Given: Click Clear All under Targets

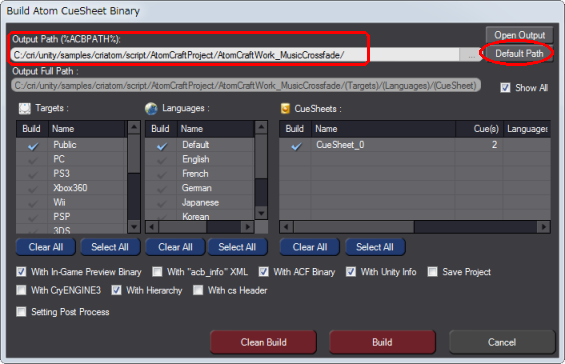Looking at the screenshot, I should 46,247.
